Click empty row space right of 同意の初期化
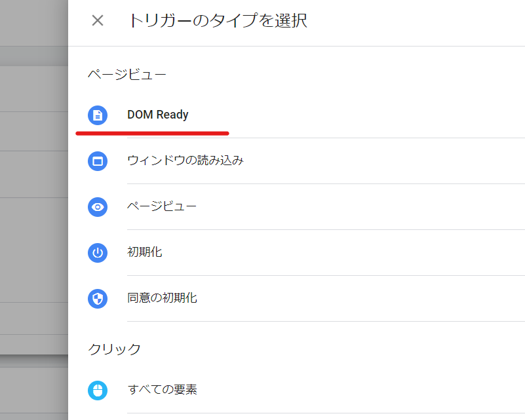Viewport: 525px width, 420px height. coord(360,298)
